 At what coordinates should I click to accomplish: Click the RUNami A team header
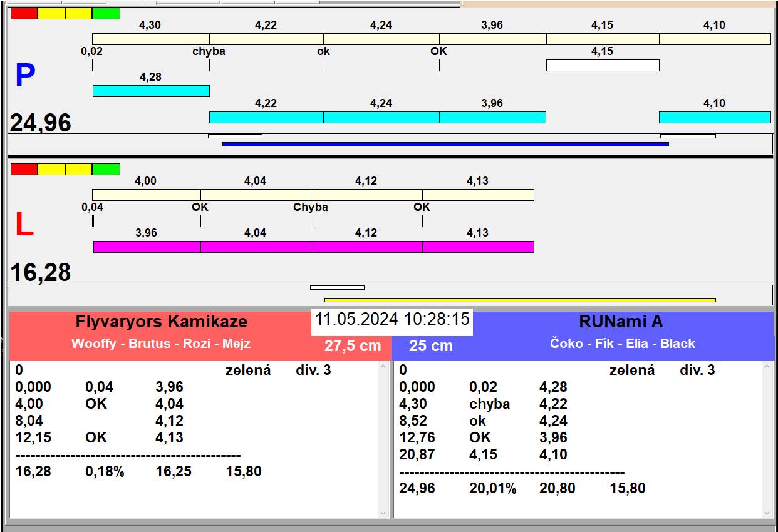point(621,322)
